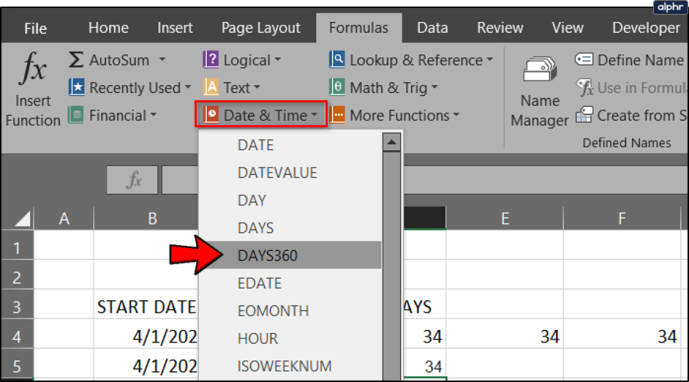Click the Logical functions icon
689x382 pixels.
coord(210,59)
